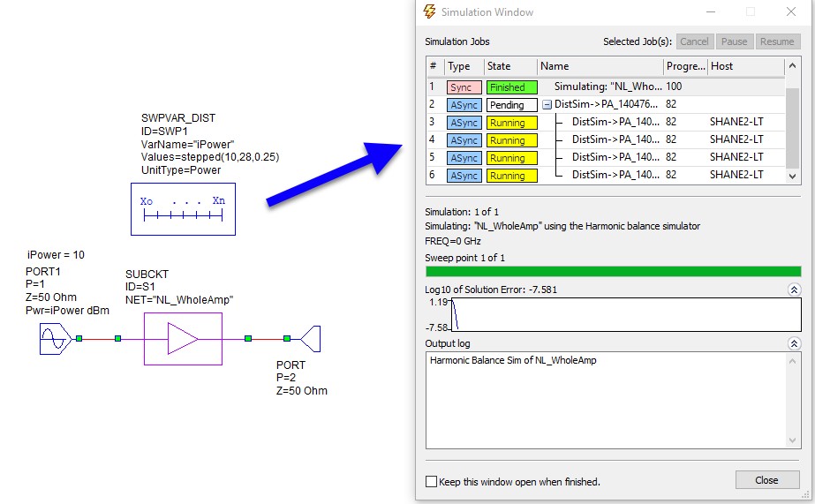
Task: Click the green sweep progress bar
Action: click(x=614, y=271)
